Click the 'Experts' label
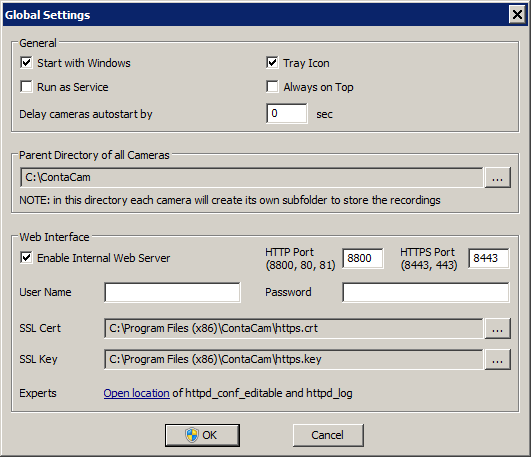This screenshot has width=531, height=457. [x=38, y=393]
